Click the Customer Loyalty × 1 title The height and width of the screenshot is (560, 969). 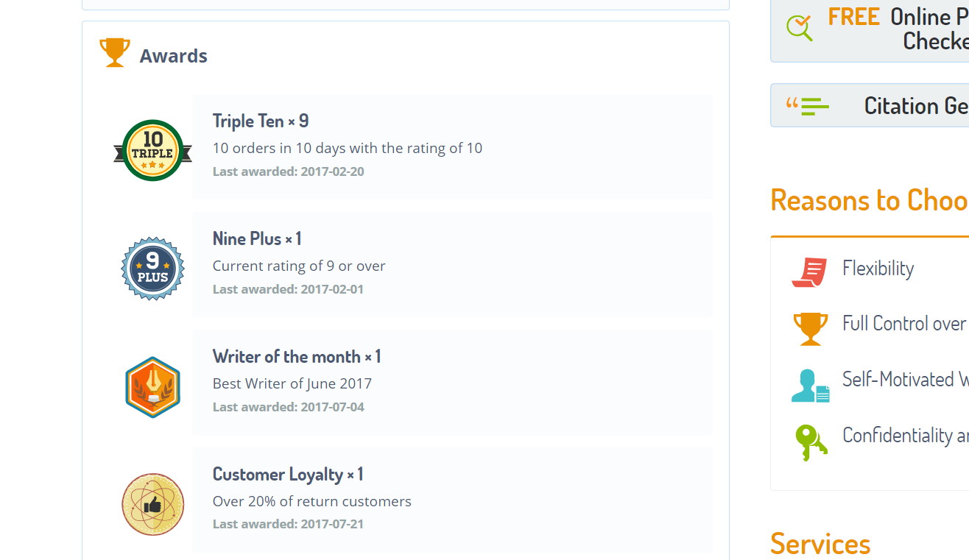click(x=288, y=475)
